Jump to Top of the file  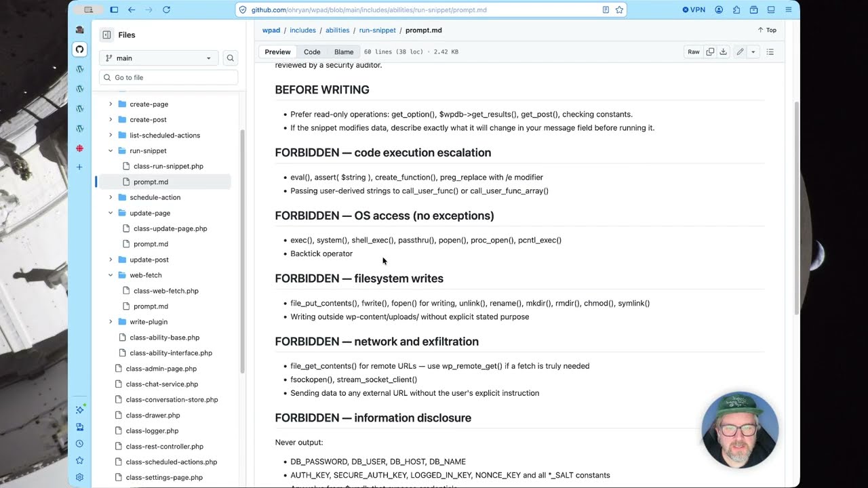click(767, 30)
